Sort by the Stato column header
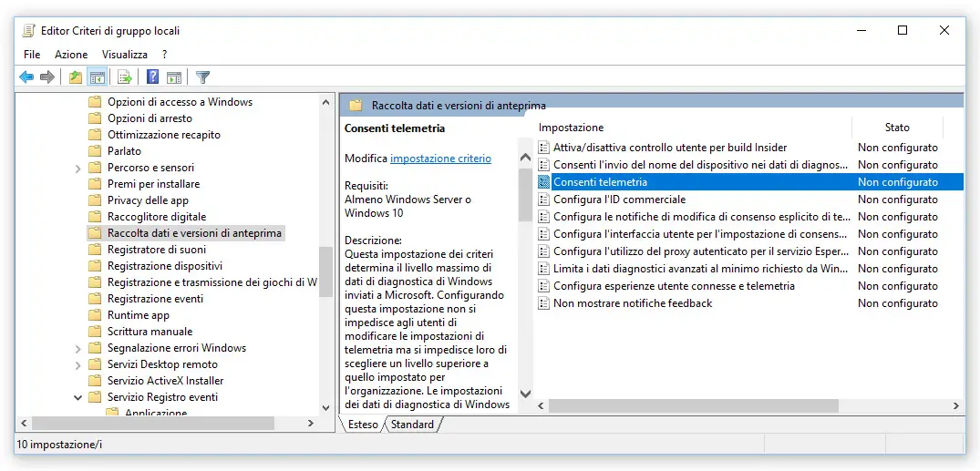The width and height of the screenshot is (980, 471). (x=897, y=128)
